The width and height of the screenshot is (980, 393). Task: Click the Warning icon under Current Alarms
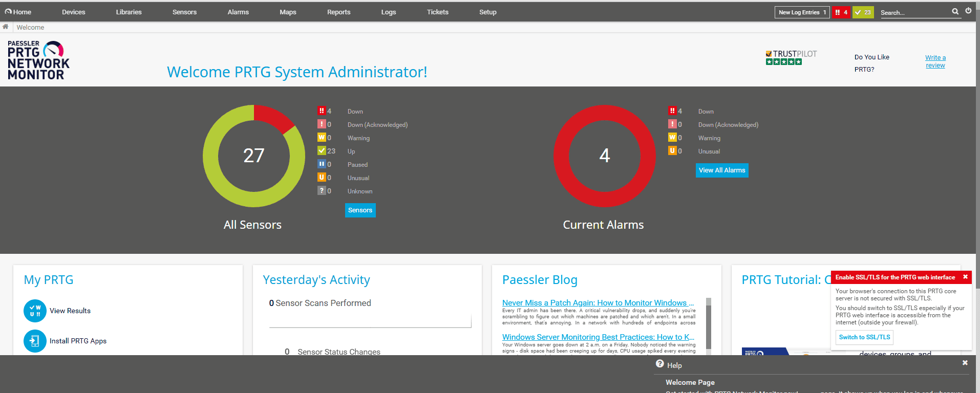672,137
